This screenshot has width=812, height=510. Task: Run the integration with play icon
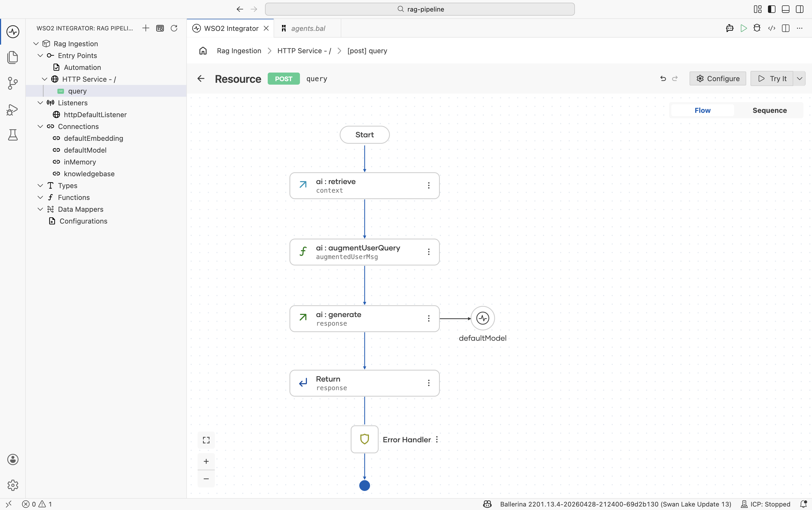click(x=744, y=28)
